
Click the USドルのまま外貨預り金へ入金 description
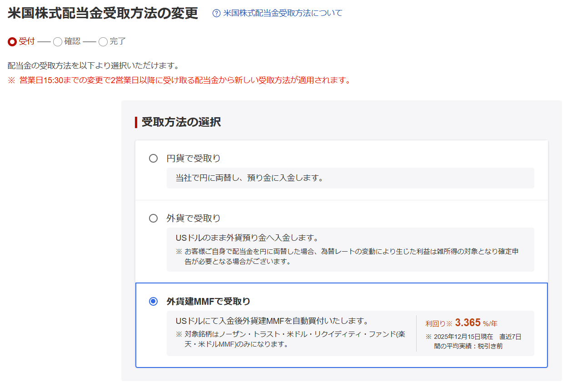point(247,238)
